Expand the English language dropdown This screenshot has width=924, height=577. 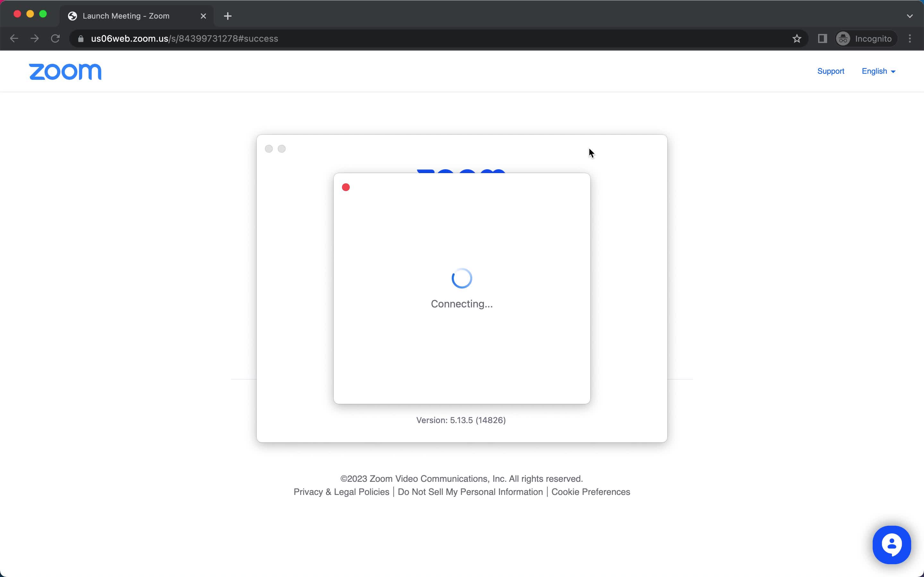pyautogui.click(x=878, y=71)
